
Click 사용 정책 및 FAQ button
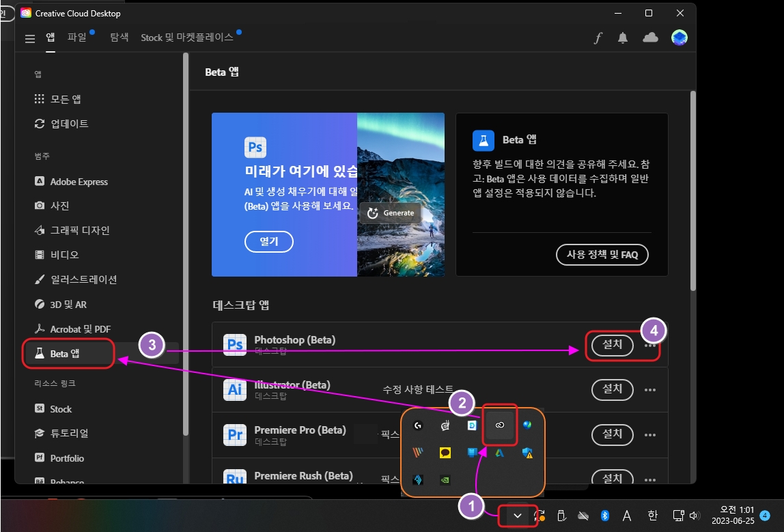click(x=602, y=255)
